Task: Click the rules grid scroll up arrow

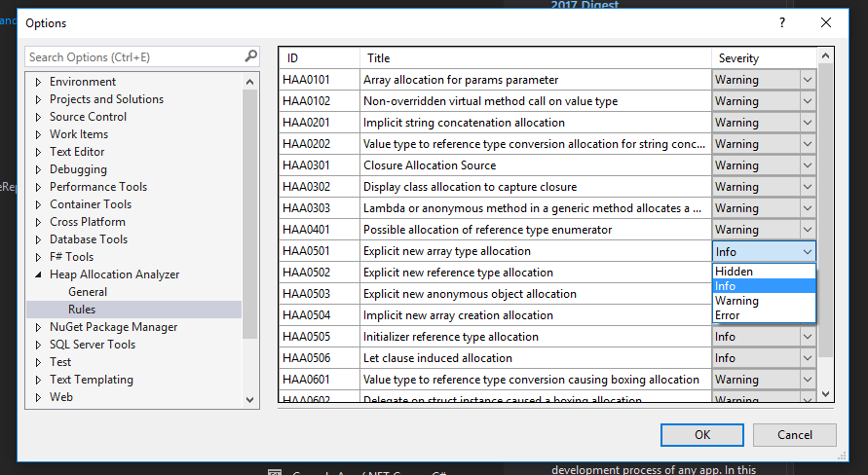Action: 825,55
